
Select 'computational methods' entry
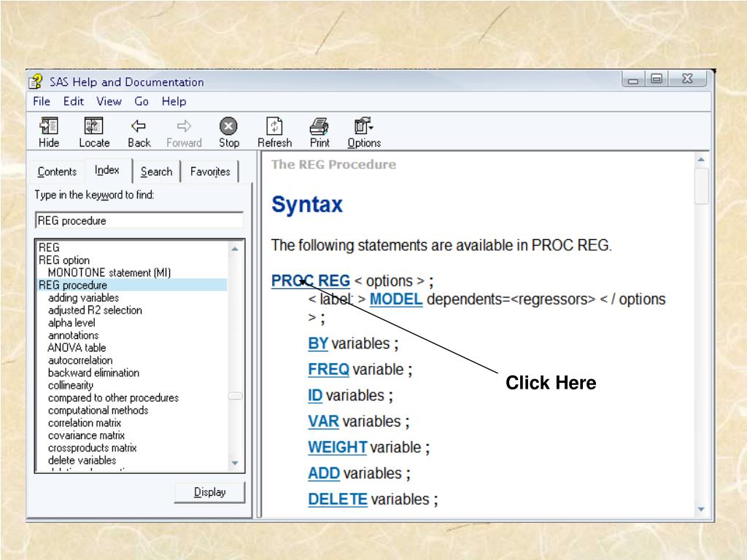[x=98, y=411]
